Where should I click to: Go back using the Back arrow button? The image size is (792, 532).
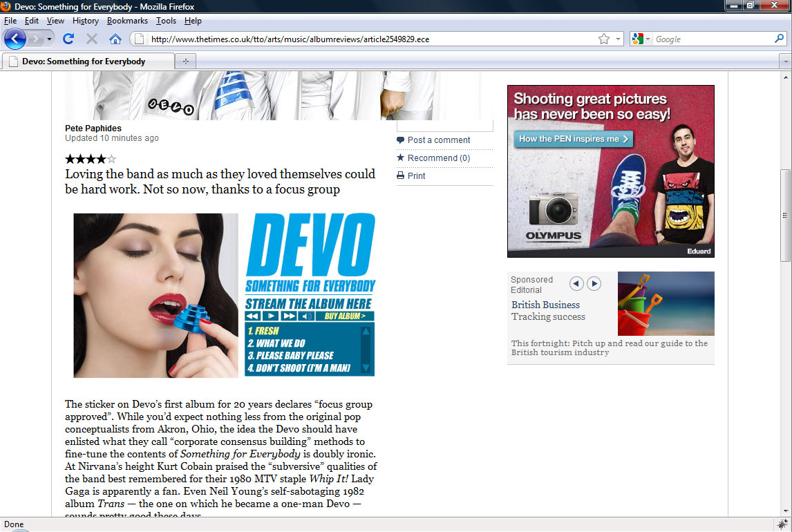point(15,39)
